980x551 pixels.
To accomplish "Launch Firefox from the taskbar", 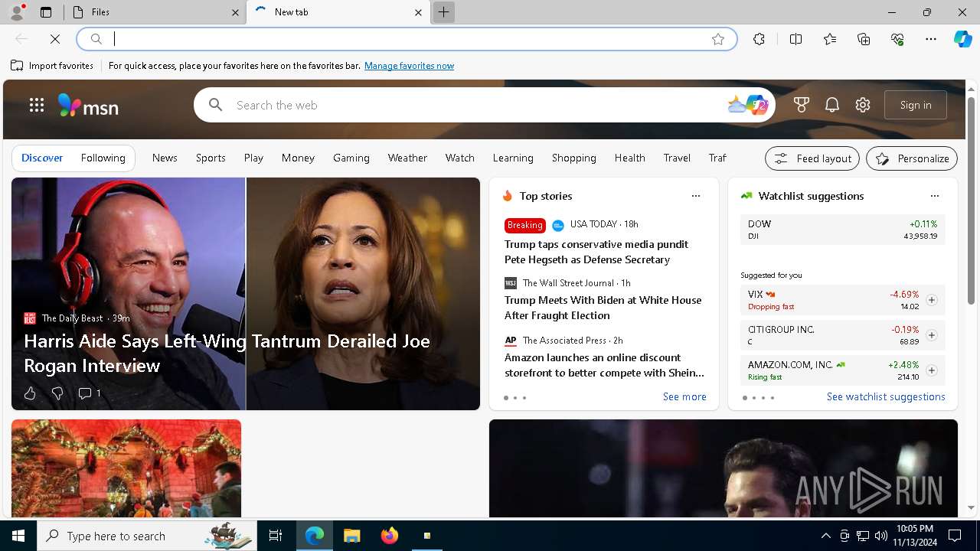I will pos(389,536).
